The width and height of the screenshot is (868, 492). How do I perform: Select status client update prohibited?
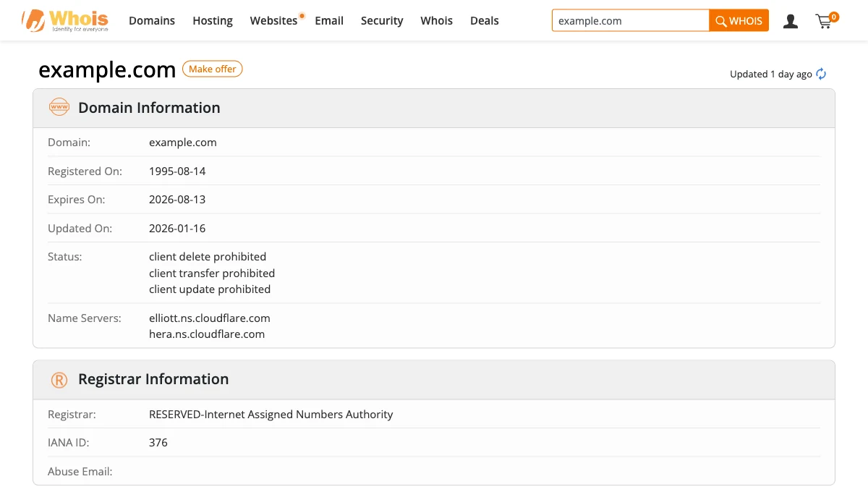[x=210, y=289]
